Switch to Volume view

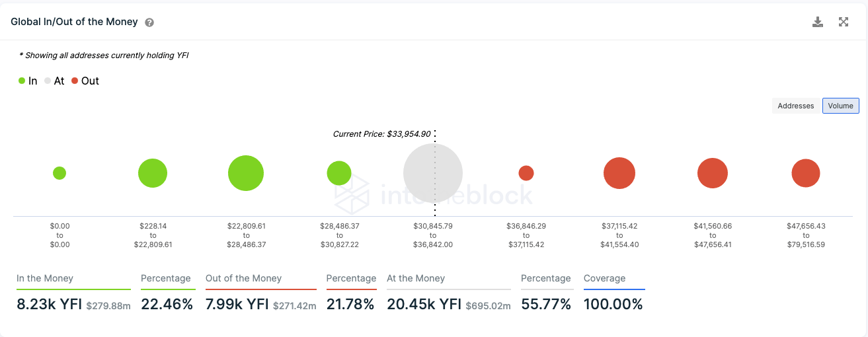[x=840, y=106]
